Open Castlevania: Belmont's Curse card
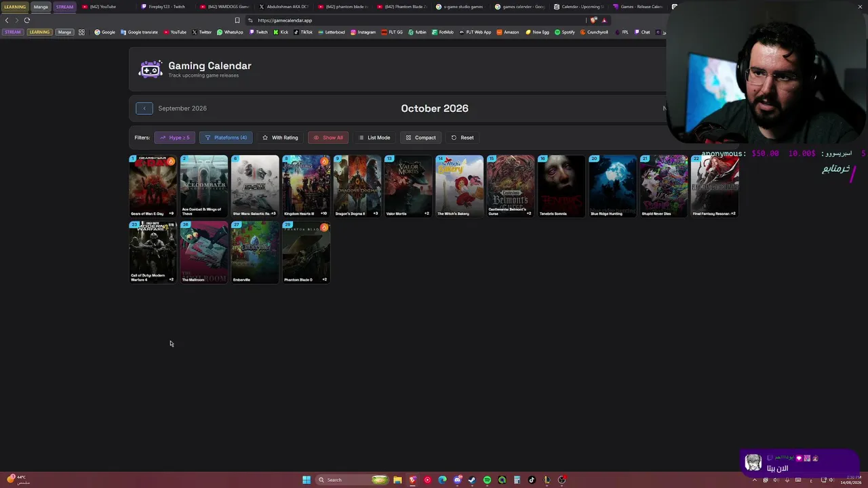This screenshot has height=488, width=868. [x=511, y=186]
